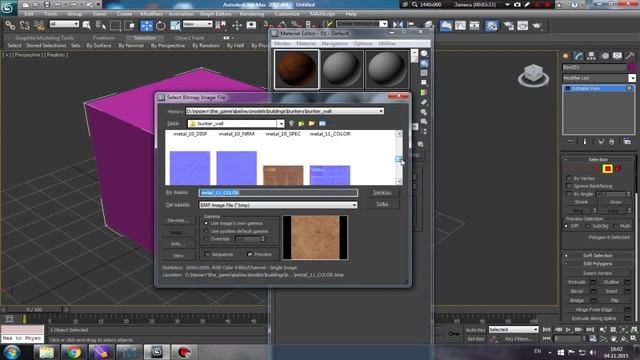Click the Mirror tool icon
640x360 pixels.
(x=398, y=25)
